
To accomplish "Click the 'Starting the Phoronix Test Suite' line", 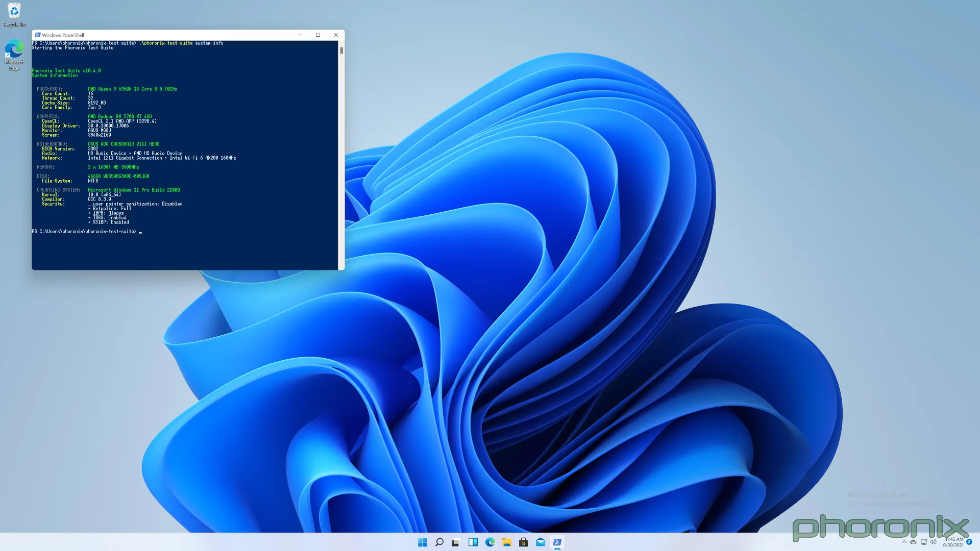I will click(72, 48).
